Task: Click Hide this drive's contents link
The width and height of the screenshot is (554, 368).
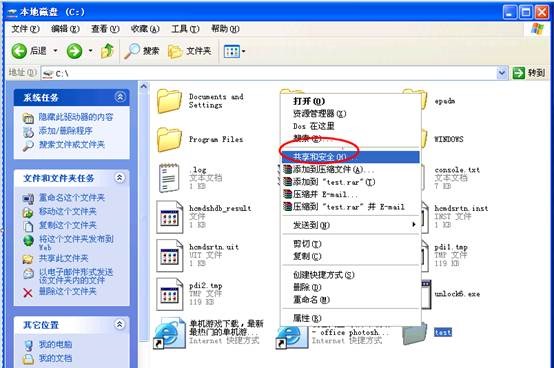Action: coord(76,117)
